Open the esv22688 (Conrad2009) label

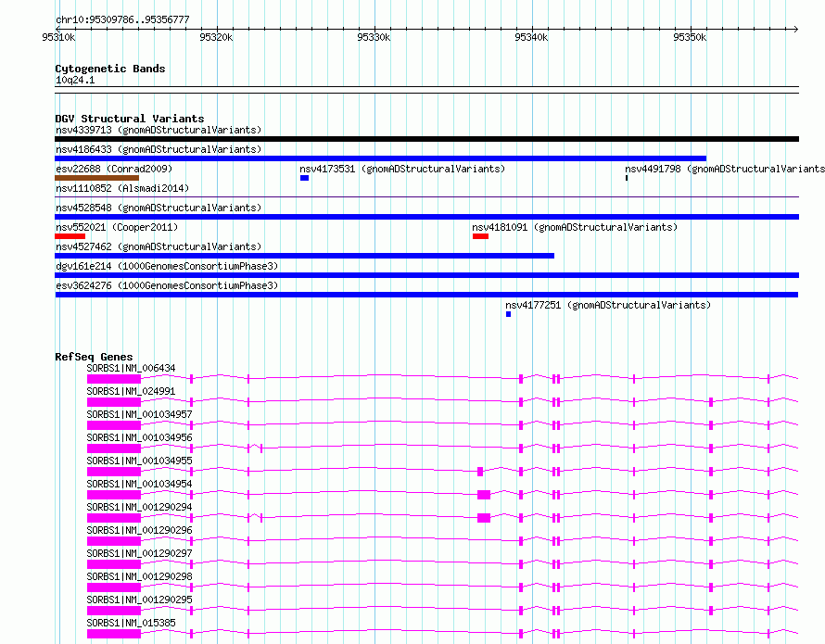click(114, 169)
